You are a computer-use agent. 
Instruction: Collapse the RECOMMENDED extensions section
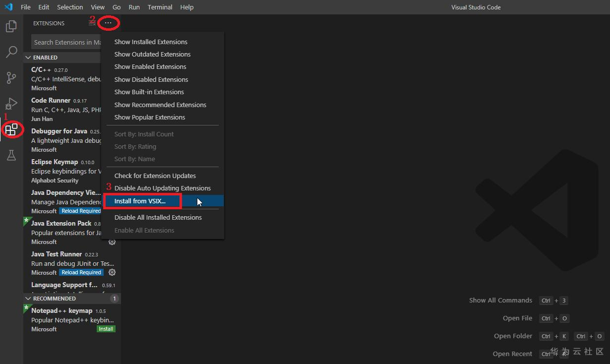tap(72, 299)
